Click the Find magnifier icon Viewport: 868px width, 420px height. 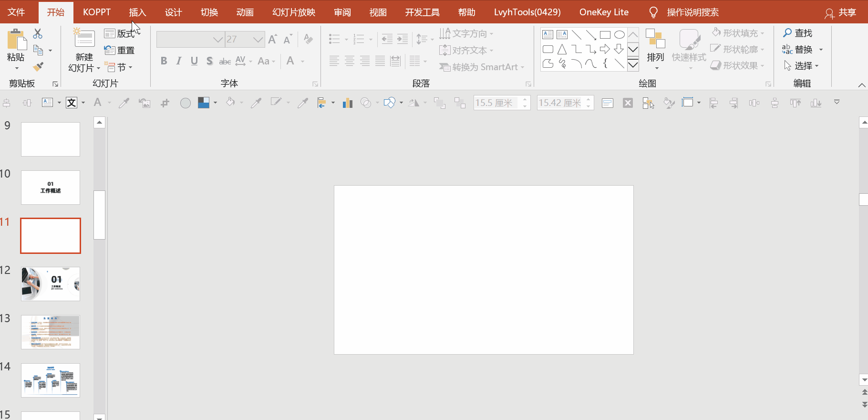(787, 33)
